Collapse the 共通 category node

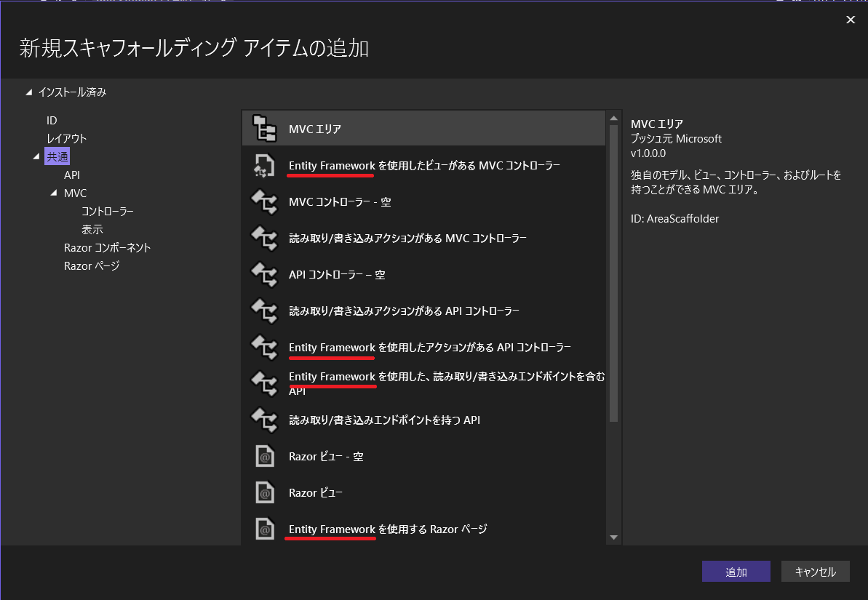pos(36,156)
